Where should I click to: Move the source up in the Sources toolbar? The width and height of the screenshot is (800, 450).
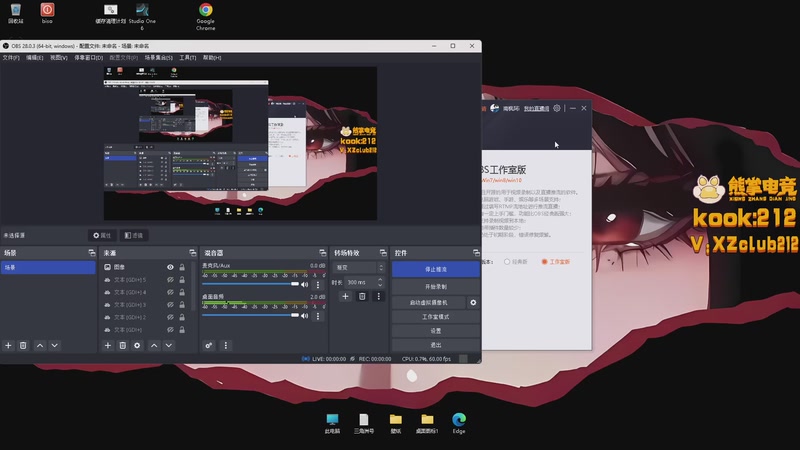[x=154, y=345]
